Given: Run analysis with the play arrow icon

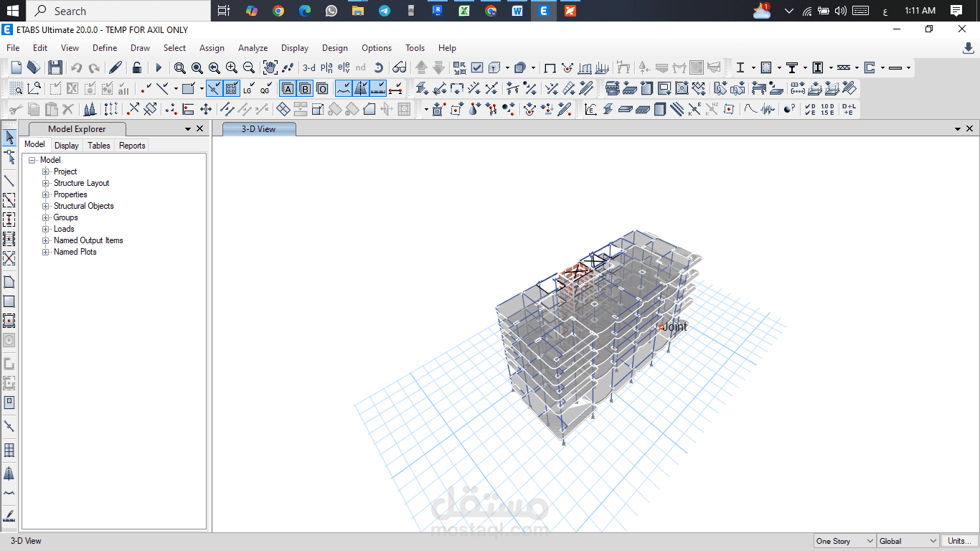Looking at the screenshot, I should [x=159, y=67].
